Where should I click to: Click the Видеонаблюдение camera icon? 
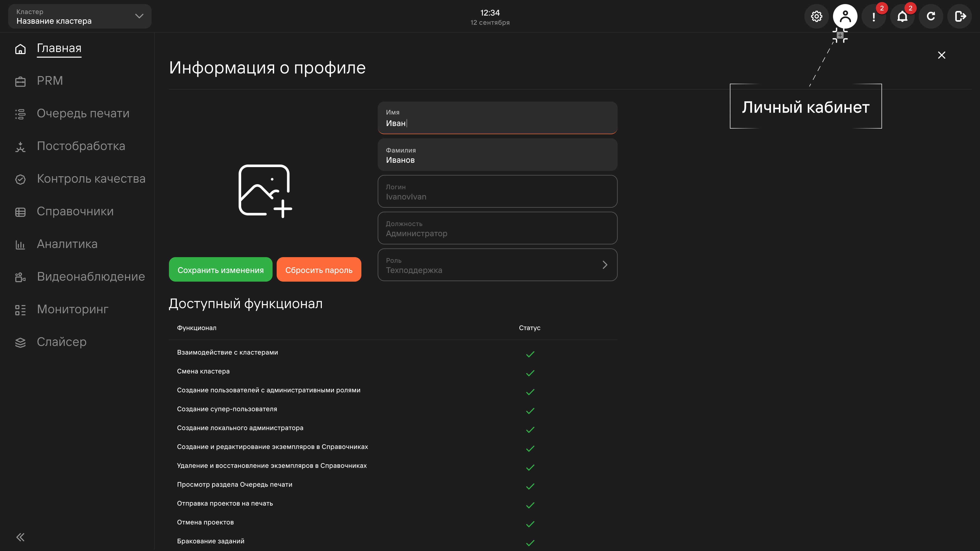click(x=20, y=278)
